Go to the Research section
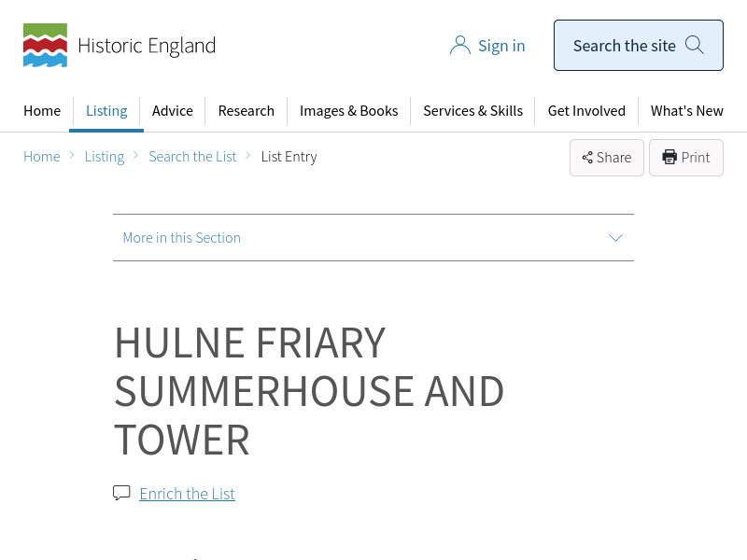Screen dimensions: 747x560 point(247,111)
